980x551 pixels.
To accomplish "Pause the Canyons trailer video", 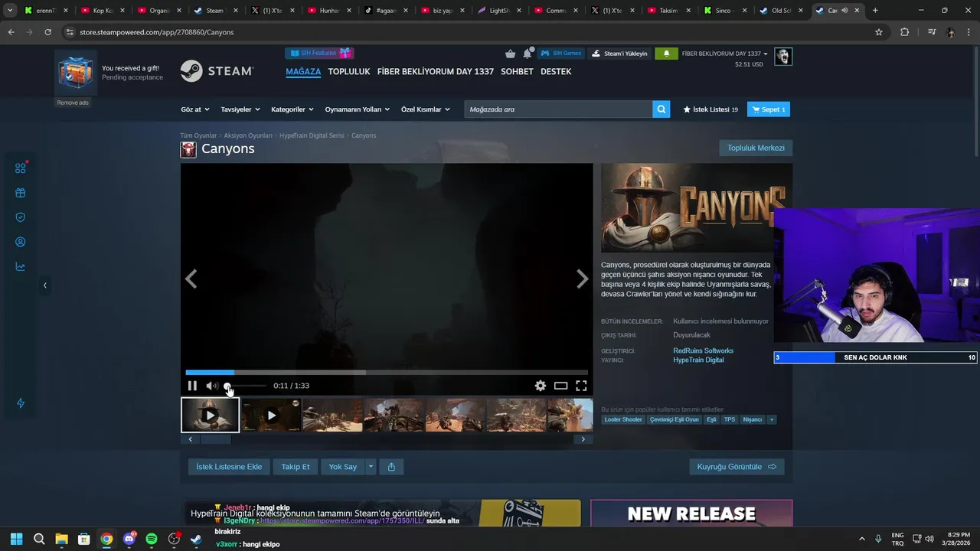I will (192, 386).
